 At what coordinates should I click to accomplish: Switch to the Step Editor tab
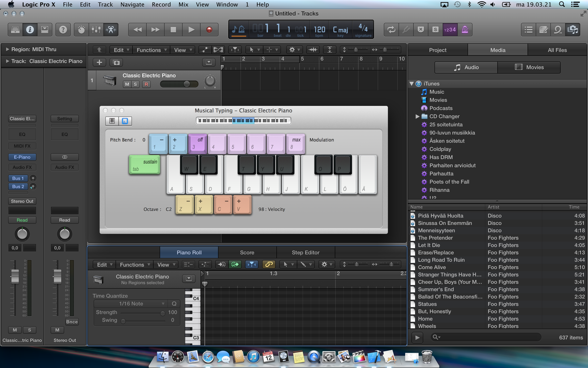click(x=306, y=252)
